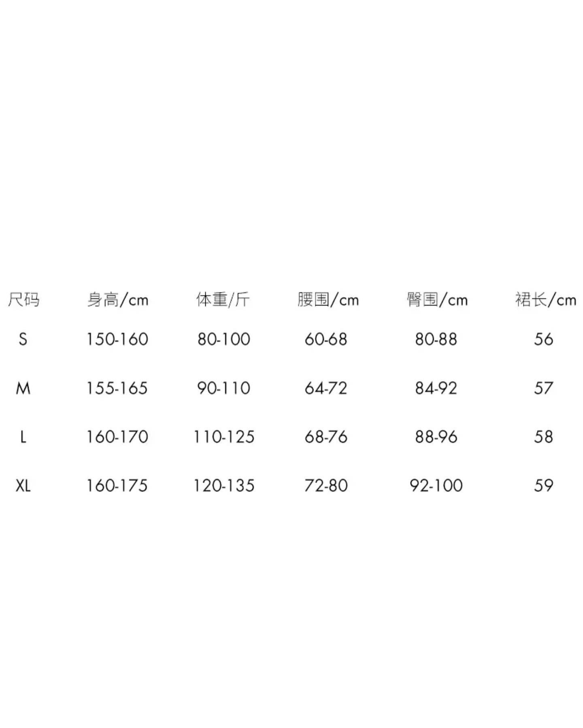Click the 身高/cm column header

(x=118, y=300)
